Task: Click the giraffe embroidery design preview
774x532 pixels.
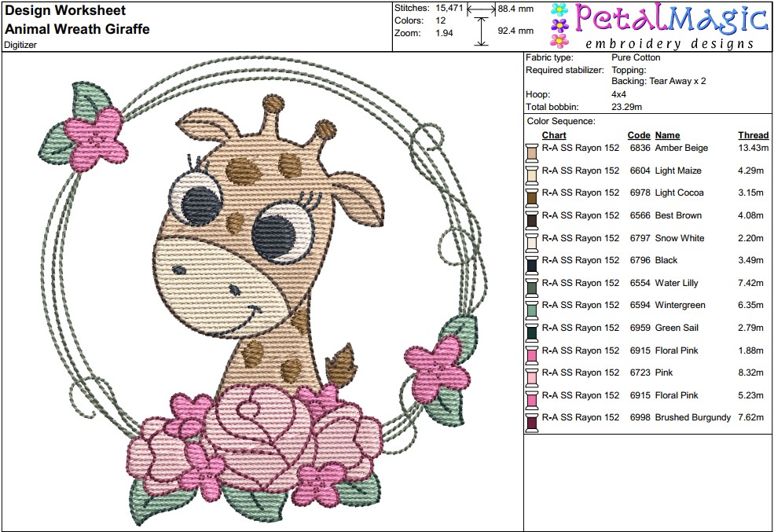Action: [x=262, y=292]
